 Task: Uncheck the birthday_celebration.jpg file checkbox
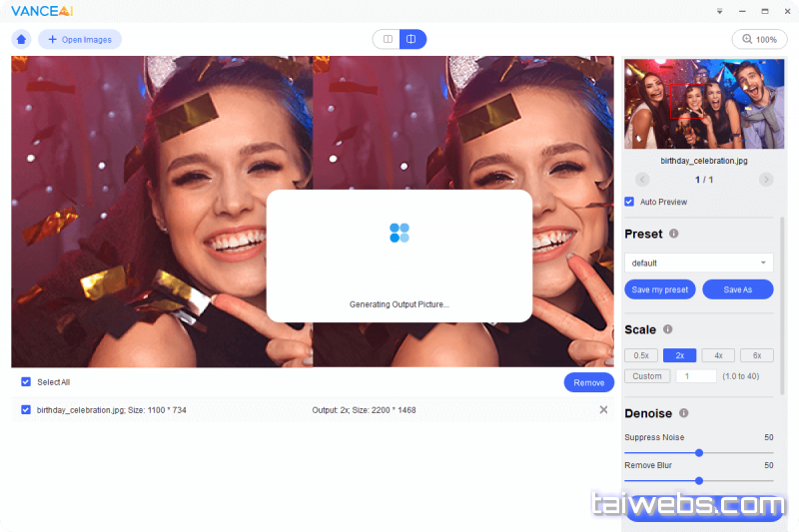[26, 410]
